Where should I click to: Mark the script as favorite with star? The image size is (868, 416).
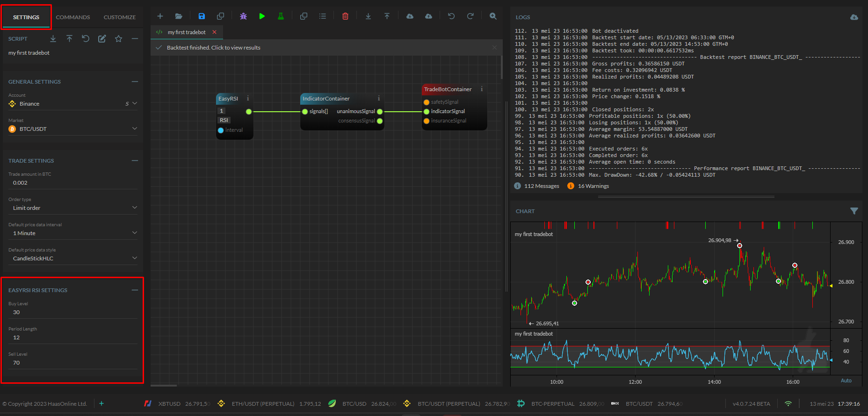118,39
